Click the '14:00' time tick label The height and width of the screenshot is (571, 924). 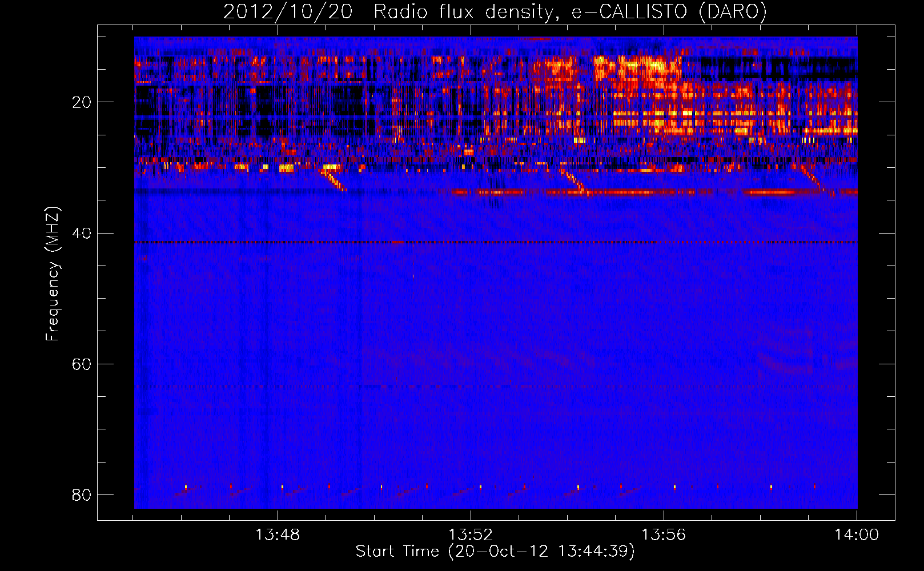[x=857, y=535]
